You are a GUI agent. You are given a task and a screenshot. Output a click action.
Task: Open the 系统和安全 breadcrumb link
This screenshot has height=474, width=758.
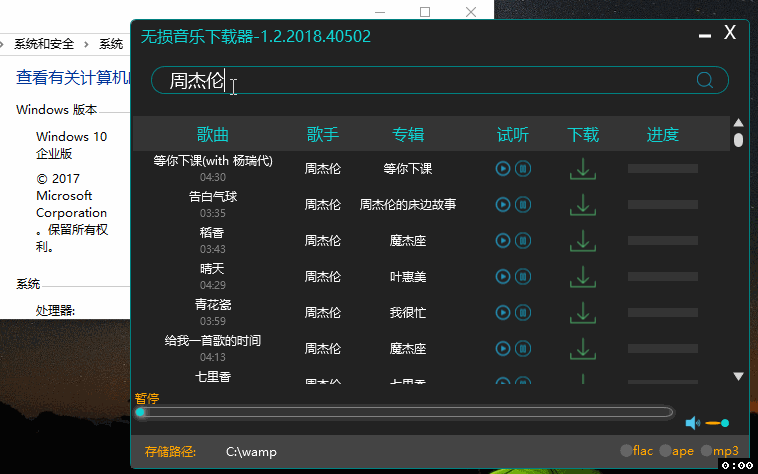tap(43, 44)
